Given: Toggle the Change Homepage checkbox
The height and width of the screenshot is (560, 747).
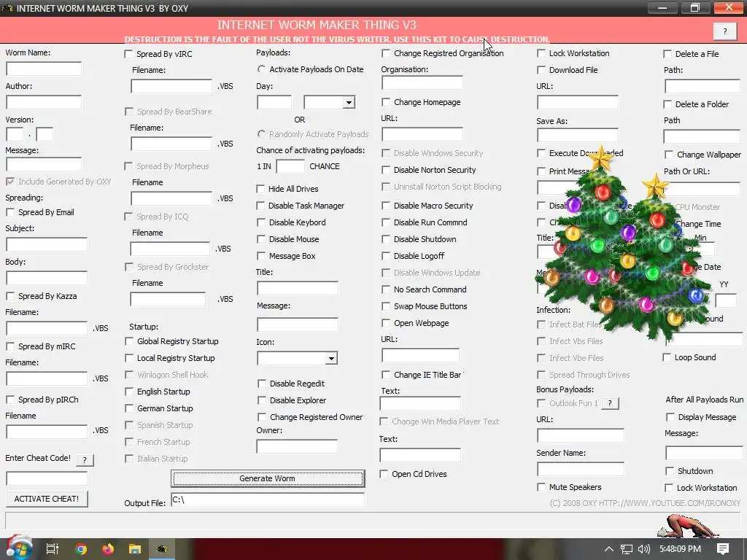Looking at the screenshot, I should tap(386, 102).
